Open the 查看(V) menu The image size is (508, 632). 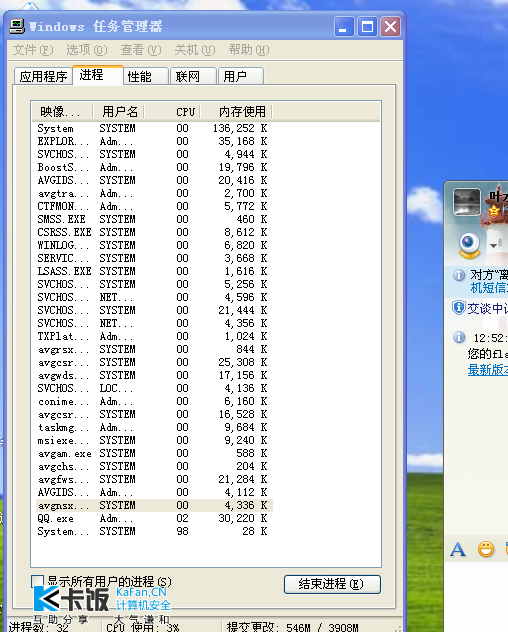pos(141,50)
